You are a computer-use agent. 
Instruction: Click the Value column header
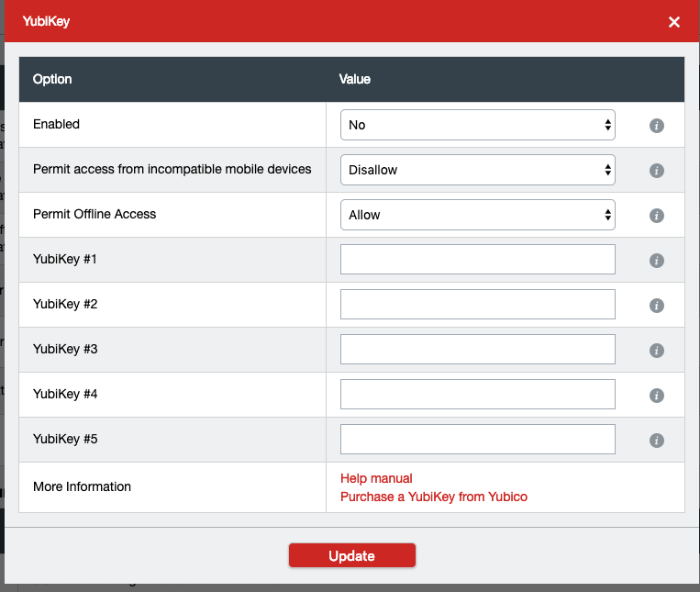coord(354,80)
